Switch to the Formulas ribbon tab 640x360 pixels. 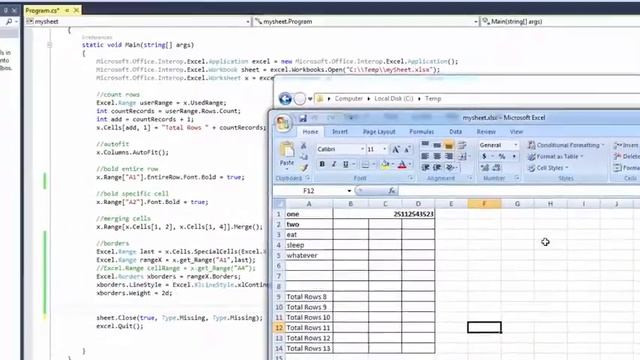coord(422,131)
